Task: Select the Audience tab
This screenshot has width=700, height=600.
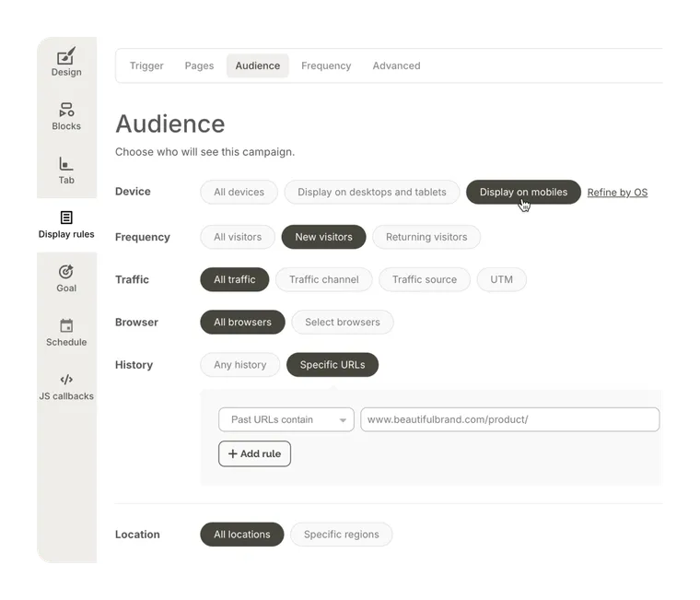Action: (258, 65)
